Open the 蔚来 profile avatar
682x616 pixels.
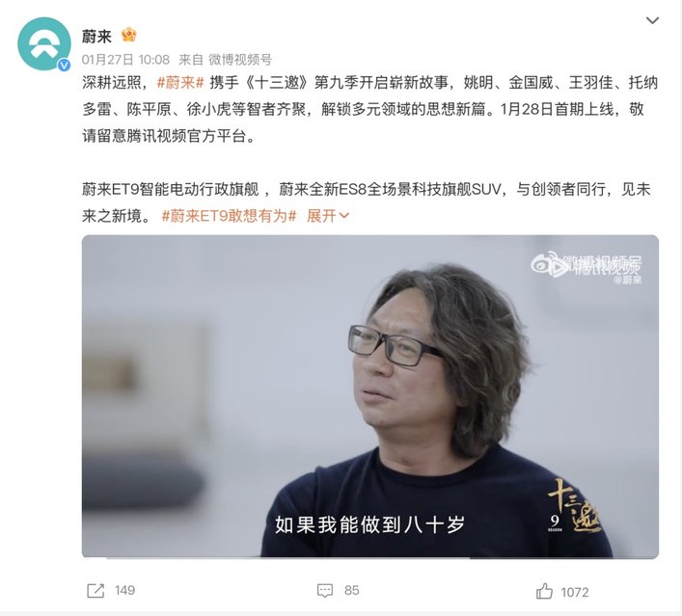point(44,43)
